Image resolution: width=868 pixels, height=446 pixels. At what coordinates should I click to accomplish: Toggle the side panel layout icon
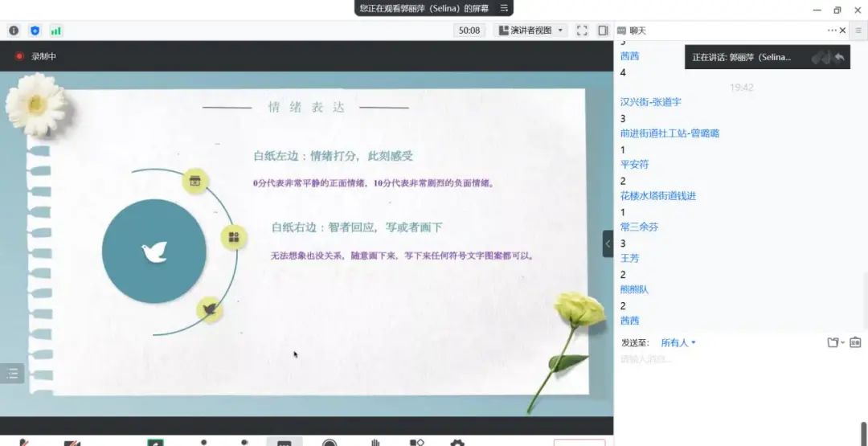pos(603,31)
